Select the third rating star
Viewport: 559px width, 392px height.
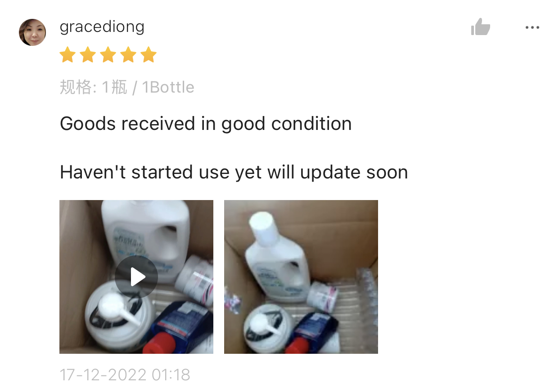click(108, 55)
